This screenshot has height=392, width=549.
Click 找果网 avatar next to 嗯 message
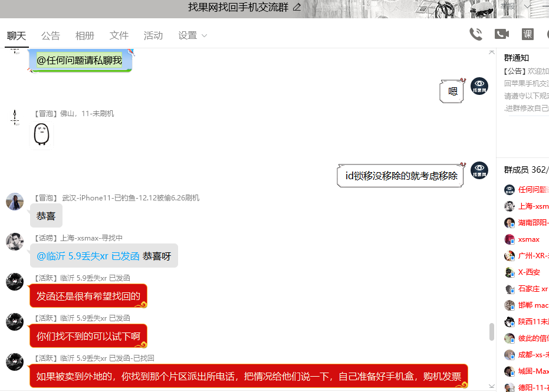point(479,86)
